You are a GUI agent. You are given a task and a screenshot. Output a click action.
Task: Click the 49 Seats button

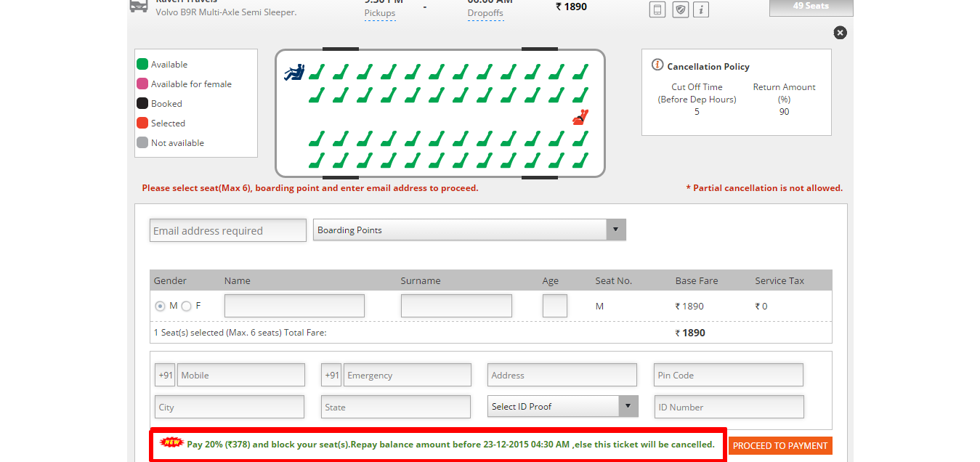pyautogui.click(x=811, y=7)
